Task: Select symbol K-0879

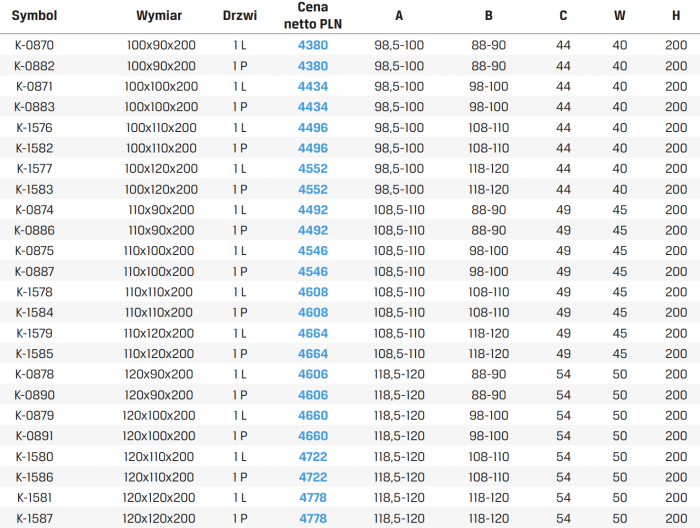Action: point(34,416)
